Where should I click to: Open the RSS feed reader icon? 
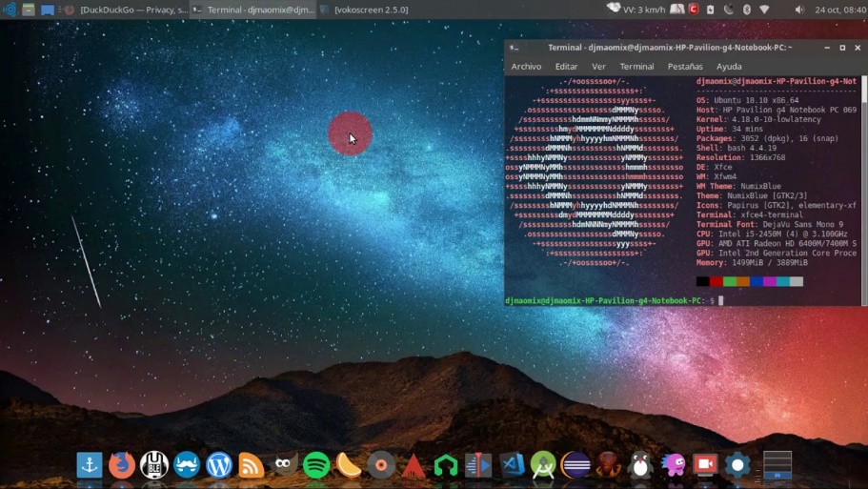tap(252, 465)
